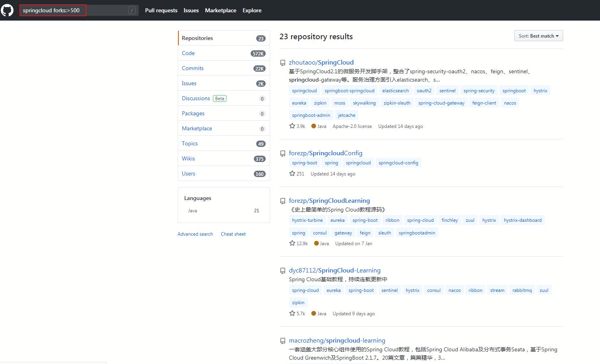Select the Code results filter
Screen dimensions: 600x364
pos(224,53)
